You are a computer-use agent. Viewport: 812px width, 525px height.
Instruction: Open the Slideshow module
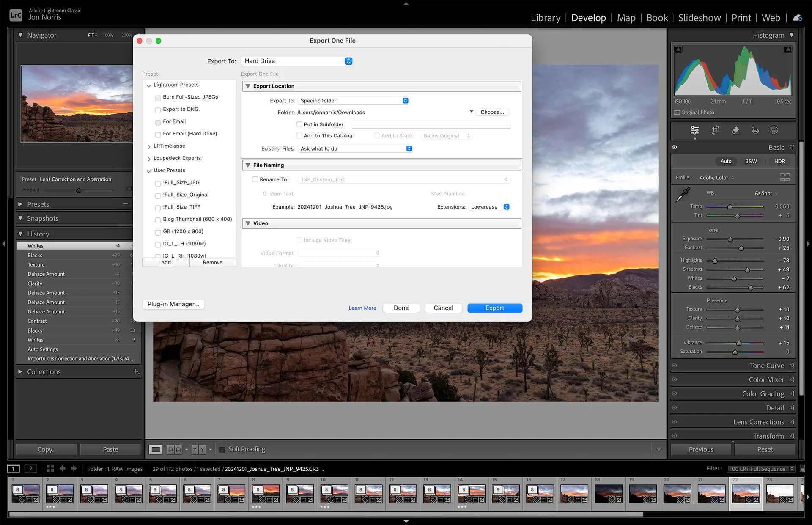tap(699, 18)
